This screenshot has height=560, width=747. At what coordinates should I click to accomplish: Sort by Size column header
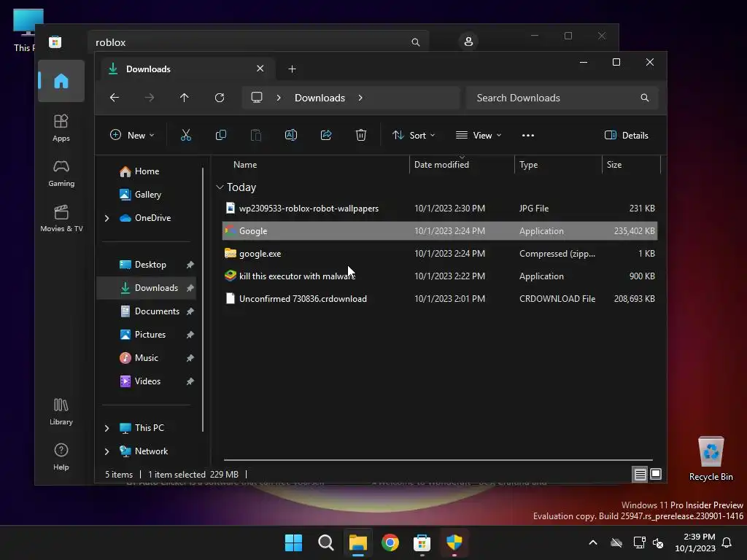click(x=614, y=165)
